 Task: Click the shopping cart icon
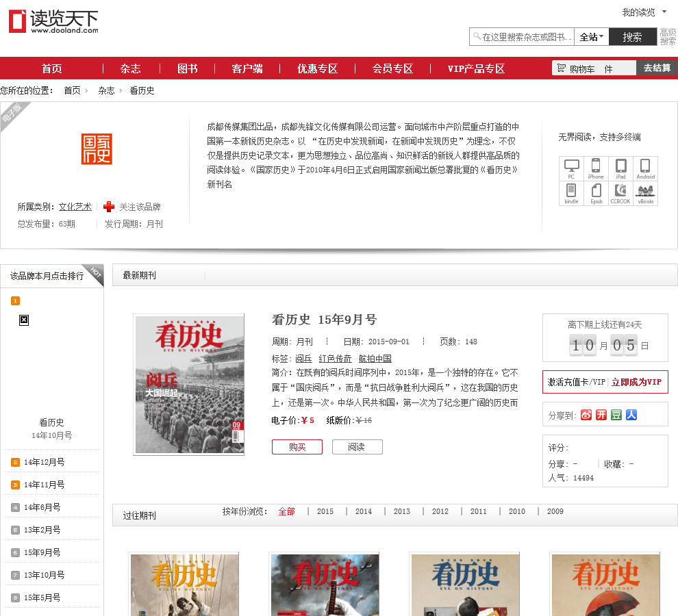562,68
